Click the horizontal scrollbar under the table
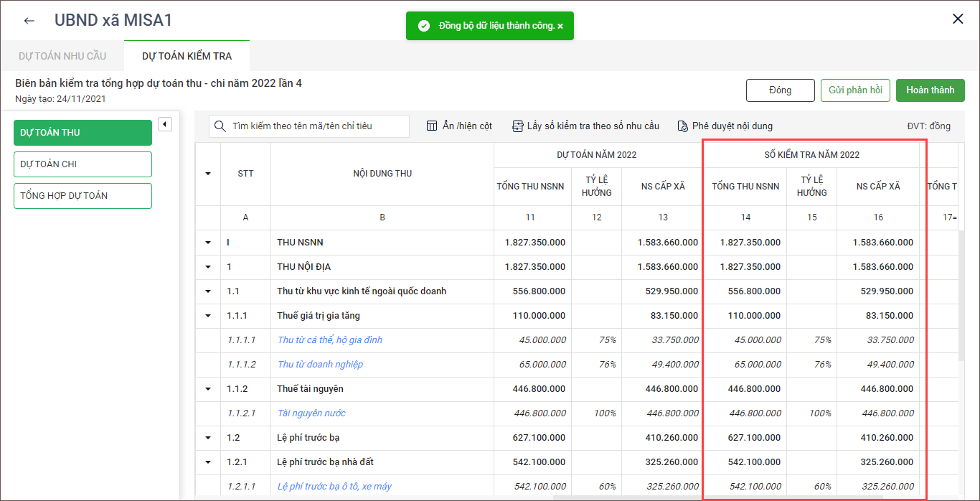The height and width of the screenshot is (501, 980). pos(717,497)
